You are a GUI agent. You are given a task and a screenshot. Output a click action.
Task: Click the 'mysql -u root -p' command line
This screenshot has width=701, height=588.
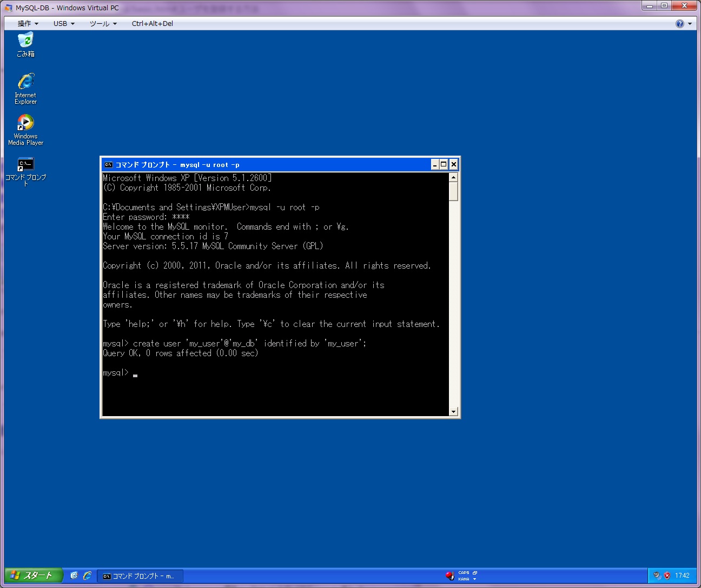(211, 208)
